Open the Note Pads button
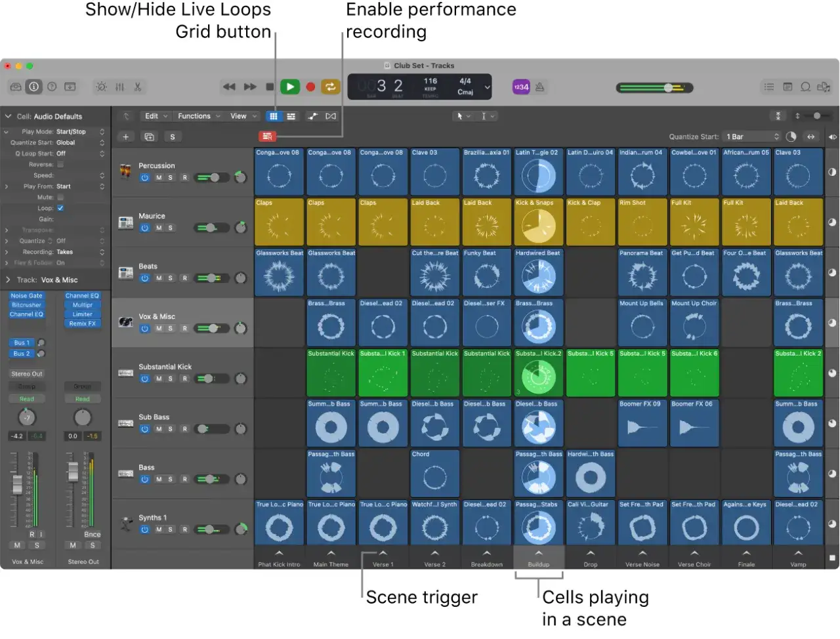Viewport: 840px width, 639px height. [787, 87]
